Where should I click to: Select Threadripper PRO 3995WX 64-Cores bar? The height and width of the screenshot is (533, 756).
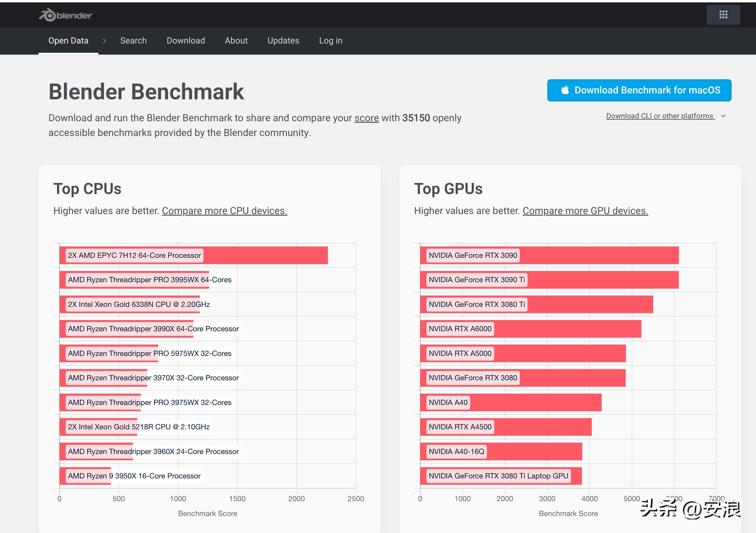(x=134, y=280)
